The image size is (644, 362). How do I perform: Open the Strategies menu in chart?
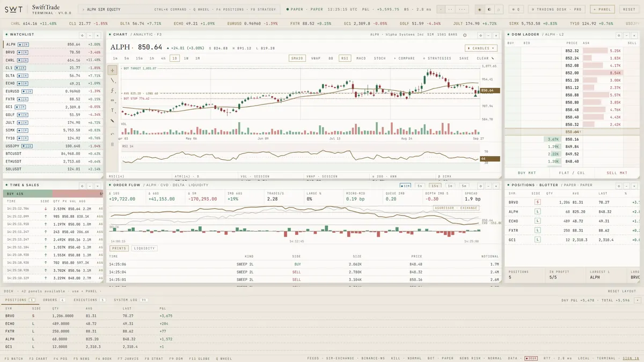click(437, 58)
